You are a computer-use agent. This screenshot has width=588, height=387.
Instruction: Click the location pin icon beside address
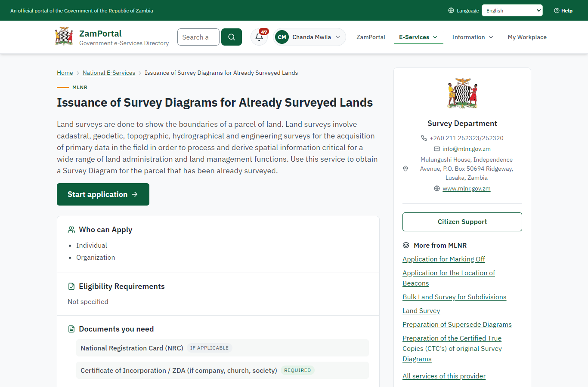(405, 169)
